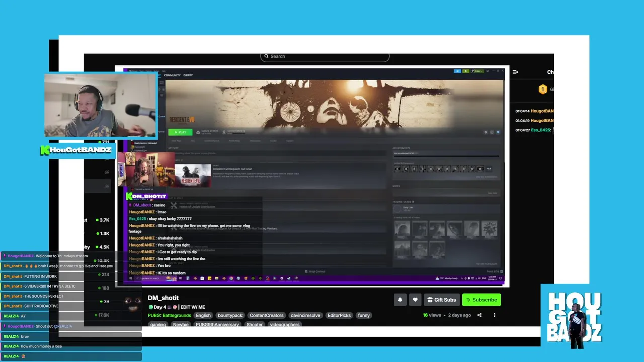Image resolution: width=644 pixels, height=362 pixels.
Task: Click the Achievements trophy icon beside Play
Action: tap(224, 132)
